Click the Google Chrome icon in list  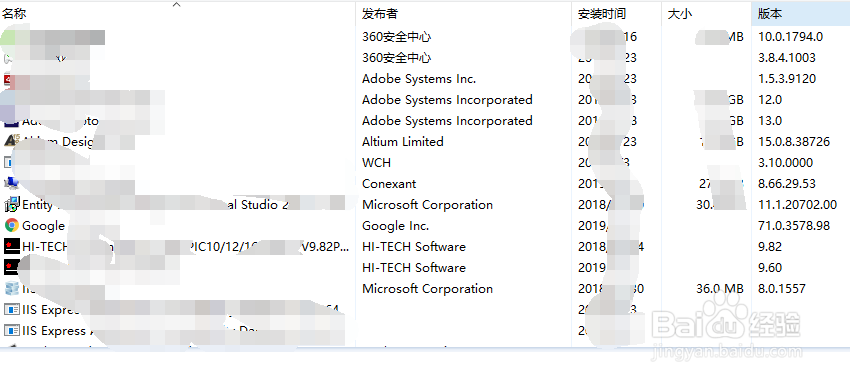(x=11, y=225)
